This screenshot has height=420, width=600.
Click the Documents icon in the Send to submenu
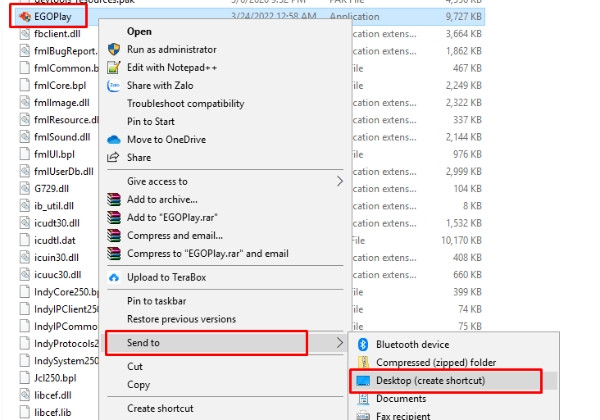(x=363, y=399)
